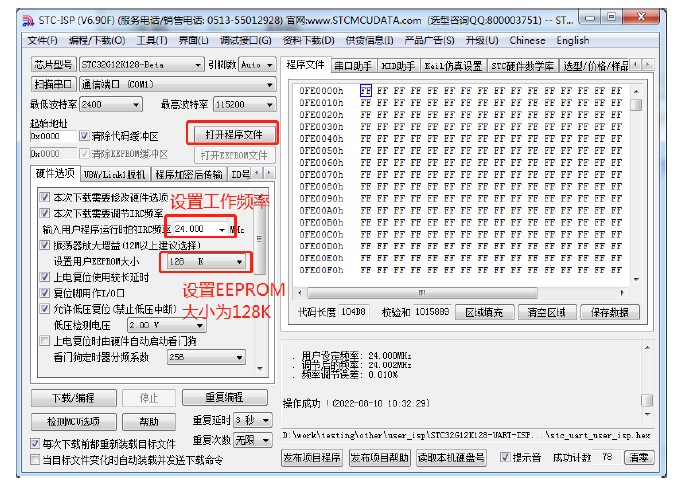Screen dimensions: 682x490
Task: Click the 检测MCU选项 button
Action: coord(74,421)
